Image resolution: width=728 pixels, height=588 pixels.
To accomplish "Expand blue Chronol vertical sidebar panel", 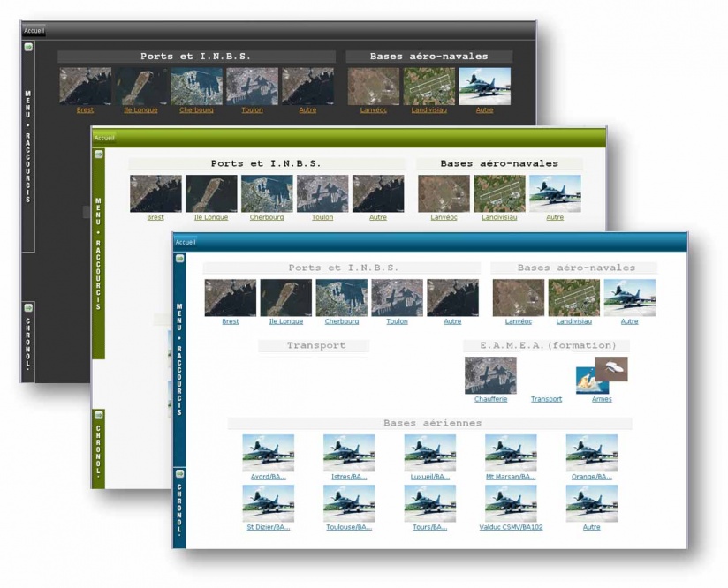I will 179,509.
